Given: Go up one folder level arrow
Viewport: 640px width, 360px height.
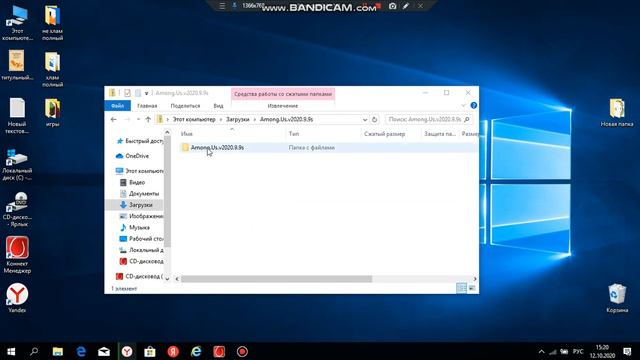Looking at the screenshot, I should tap(148, 120).
